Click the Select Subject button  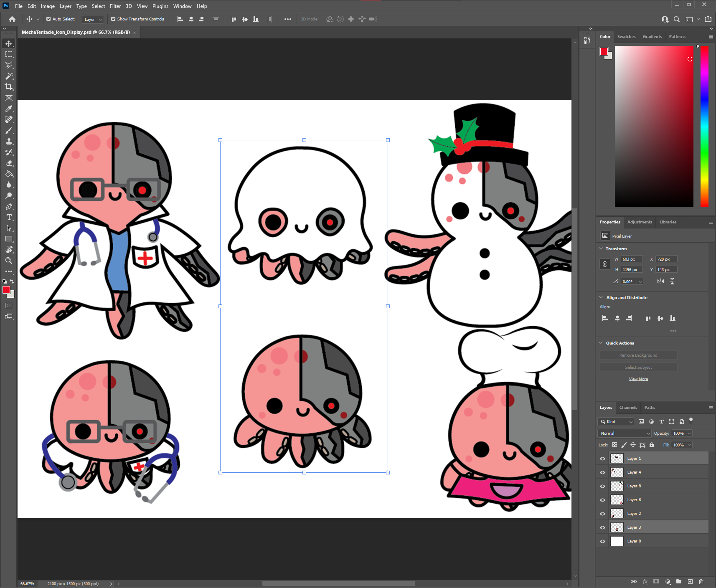point(638,367)
